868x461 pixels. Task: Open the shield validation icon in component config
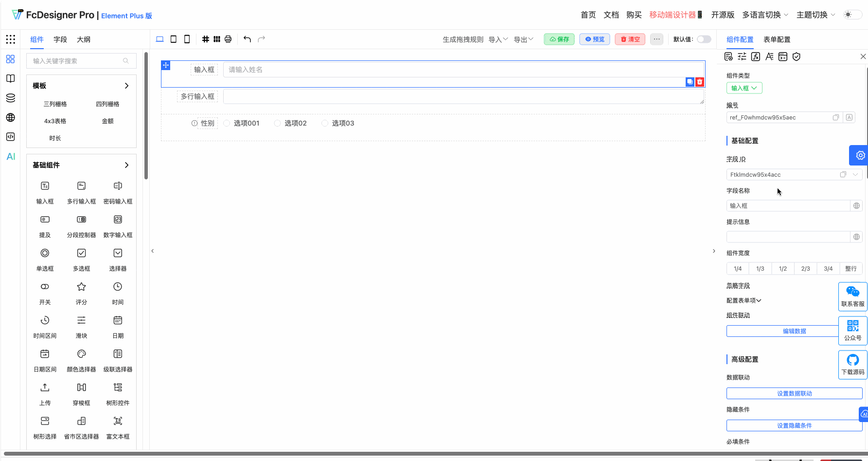pos(796,56)
